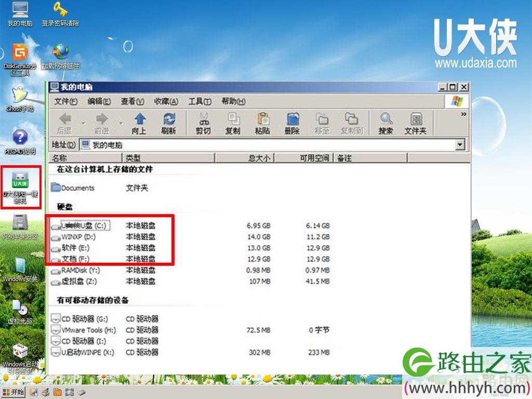The image size is (532, 399).
Task: Select the CD 驱动器 (I:) drive
Action: [78, 341]
